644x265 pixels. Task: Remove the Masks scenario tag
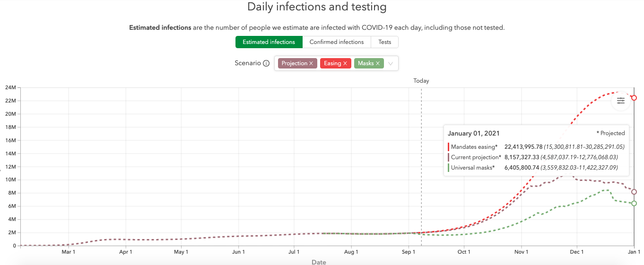pyautogui.click(x=378, y=63)
